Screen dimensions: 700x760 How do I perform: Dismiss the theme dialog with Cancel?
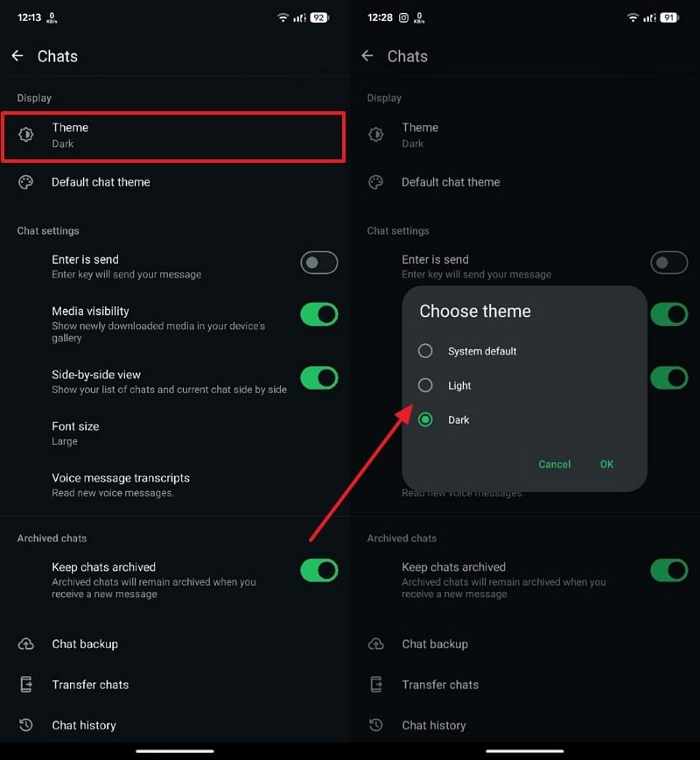click(554, 464)
